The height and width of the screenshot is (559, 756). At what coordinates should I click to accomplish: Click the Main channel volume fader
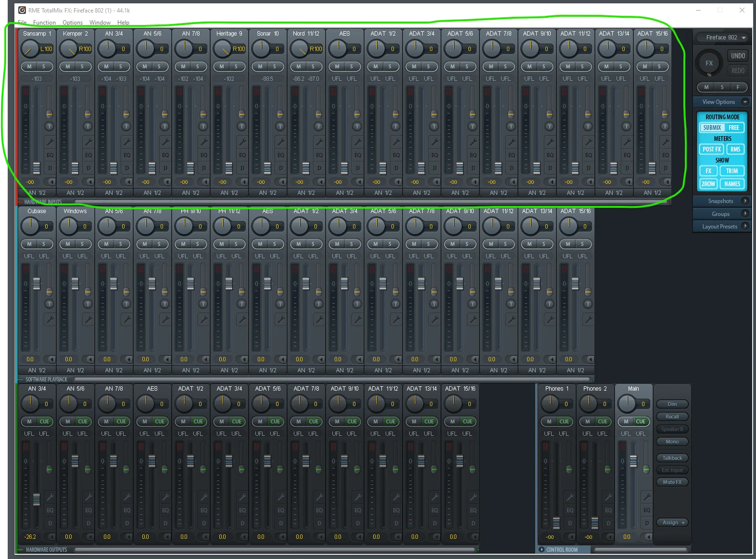pos(633,461)
